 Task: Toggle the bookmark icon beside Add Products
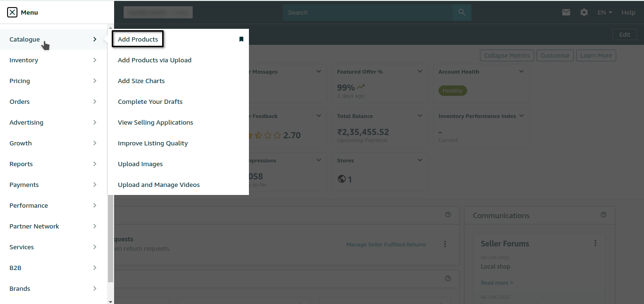pyautogui.click(x=241, y=39)
